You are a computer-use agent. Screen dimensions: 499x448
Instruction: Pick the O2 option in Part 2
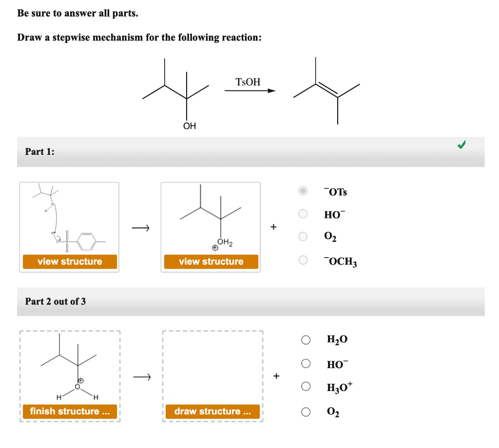pos(306,411)
